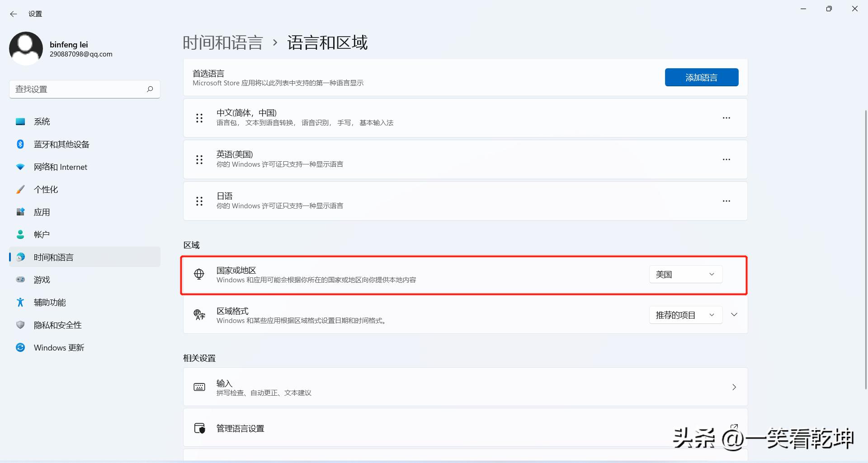Open the 推荐的项目 region format dropdown

point(685,315)
